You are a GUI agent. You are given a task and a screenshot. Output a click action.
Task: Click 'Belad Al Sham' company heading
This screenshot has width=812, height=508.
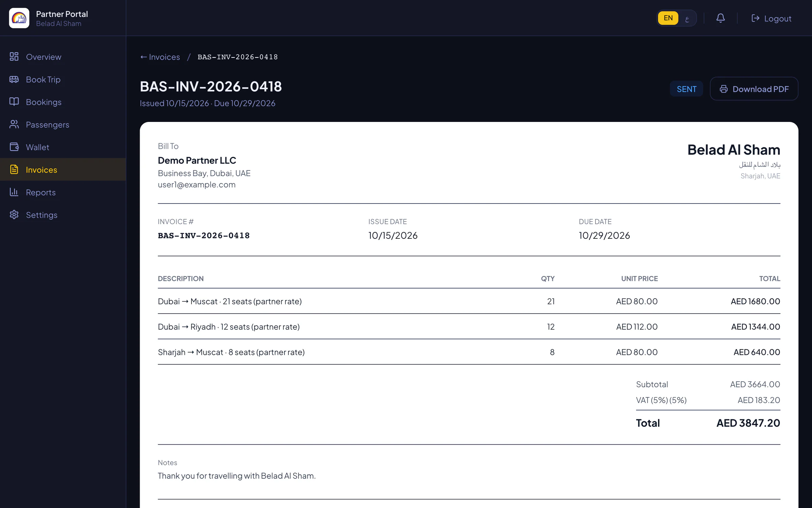pos(734,150)
